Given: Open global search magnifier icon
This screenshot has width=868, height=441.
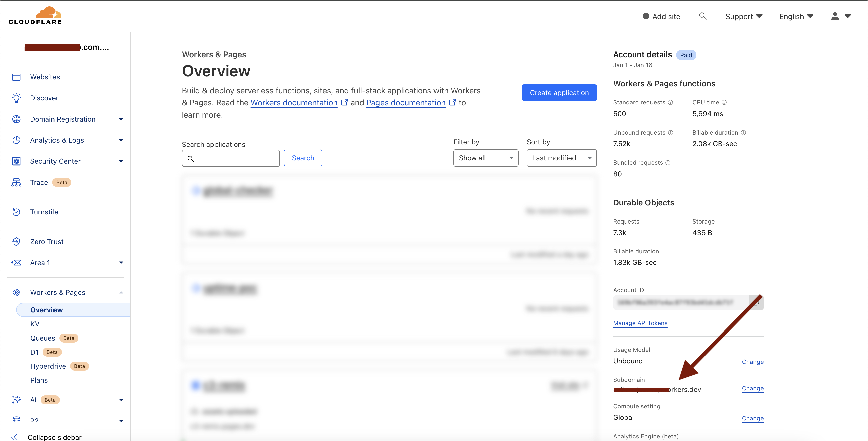Looking at the screenshot, I should pyautogui.click(x=702, y=16).
